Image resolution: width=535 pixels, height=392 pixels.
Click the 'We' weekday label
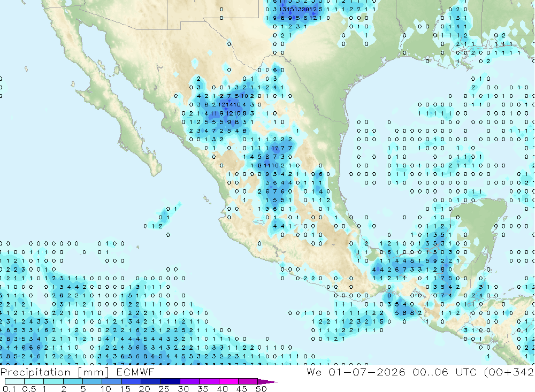click(x=314, y=372)
